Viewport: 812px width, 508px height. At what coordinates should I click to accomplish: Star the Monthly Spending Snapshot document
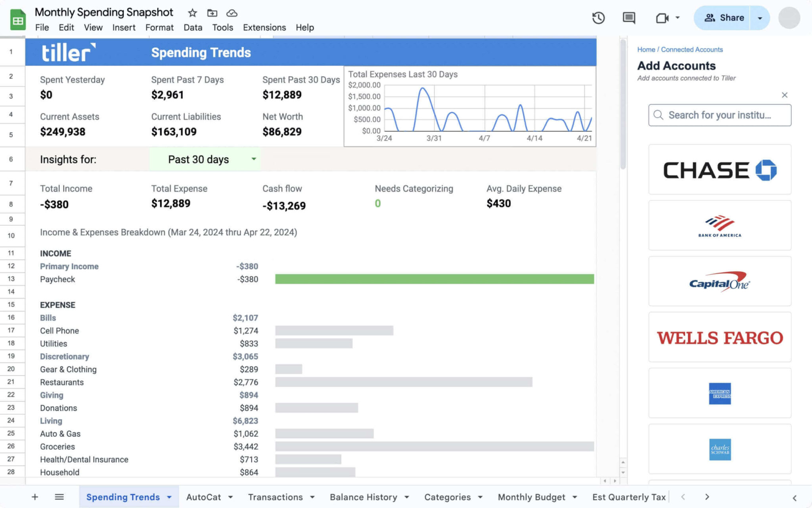pos(192,13)
